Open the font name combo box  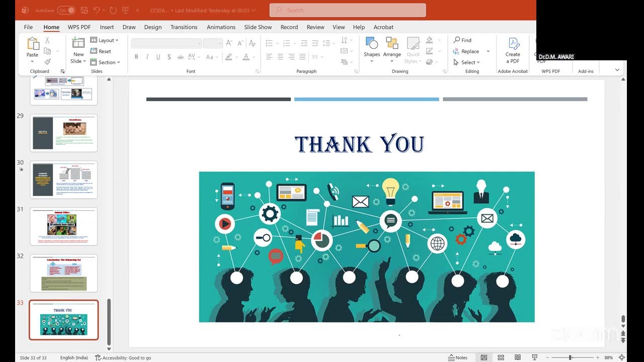[x=167, y=43]
